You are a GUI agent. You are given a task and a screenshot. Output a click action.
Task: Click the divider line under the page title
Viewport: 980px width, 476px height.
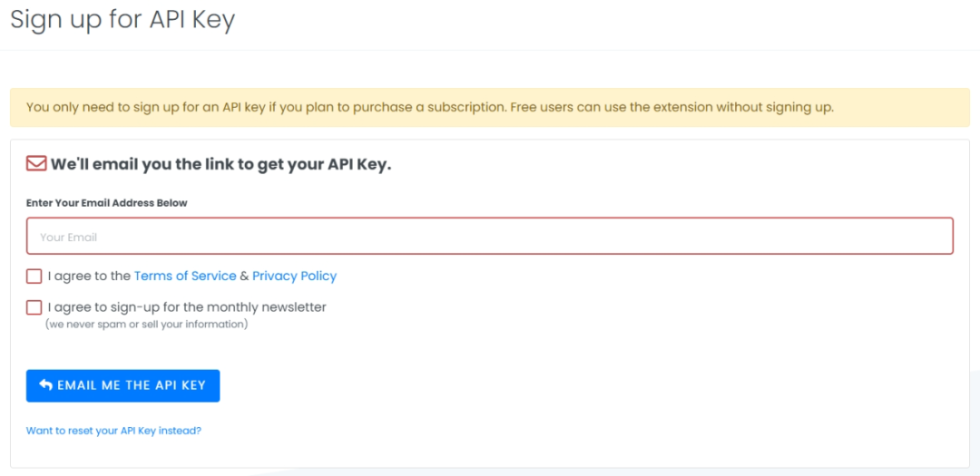pyautogui.click(x=490, y=50)
